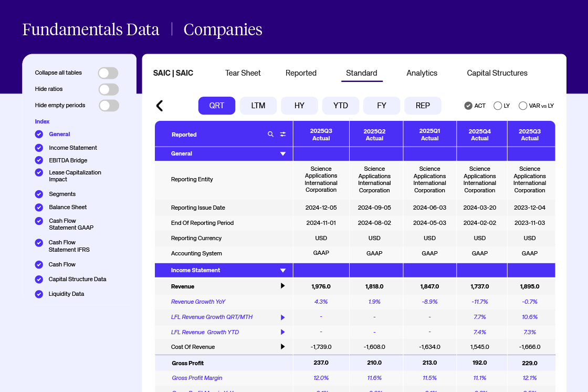Click Reporting Issue Date 2024-12-05

(x=321, y=208)
